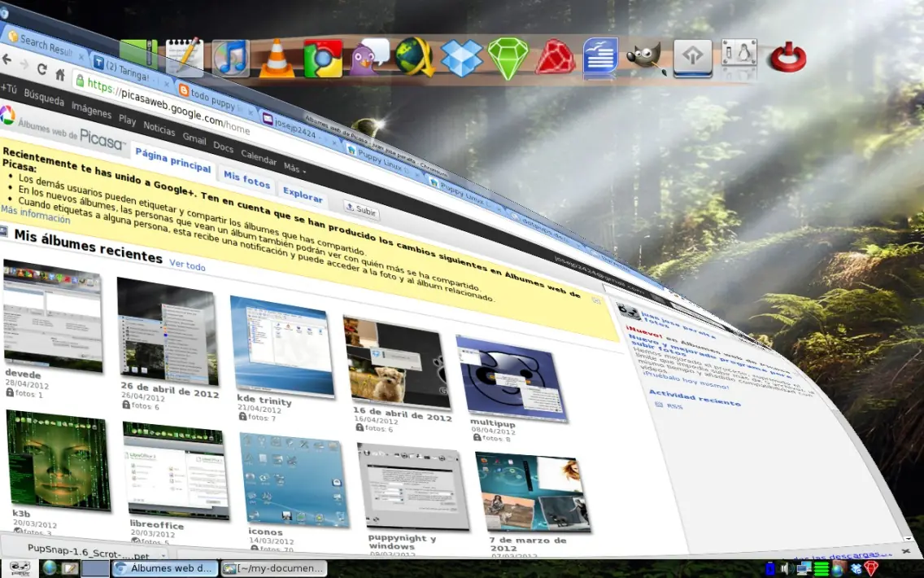Click Noticias in the Google bar
The image size is (924, 578).
tap(159, 129)
